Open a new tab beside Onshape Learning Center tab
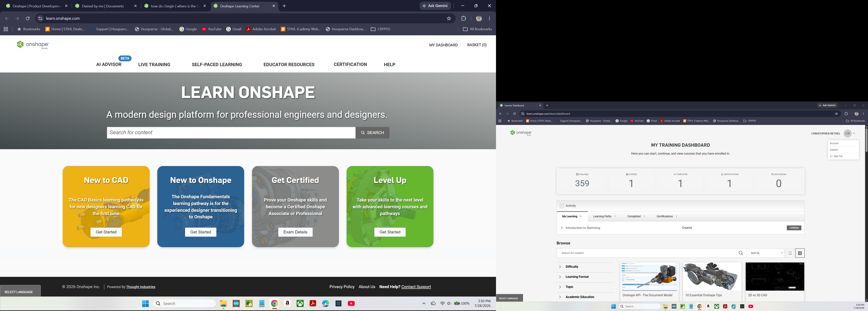This screenshot has height=311, width=868. pos(284,6)
